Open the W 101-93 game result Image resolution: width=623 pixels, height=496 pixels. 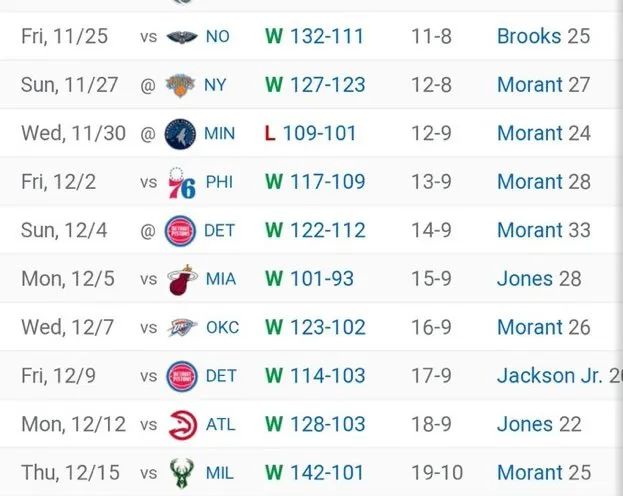[x=309, y=279]
